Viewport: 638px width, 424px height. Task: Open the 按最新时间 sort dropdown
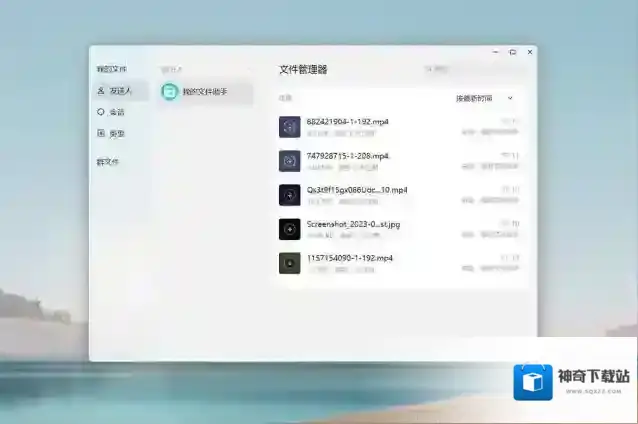click(x=475, y=98)
